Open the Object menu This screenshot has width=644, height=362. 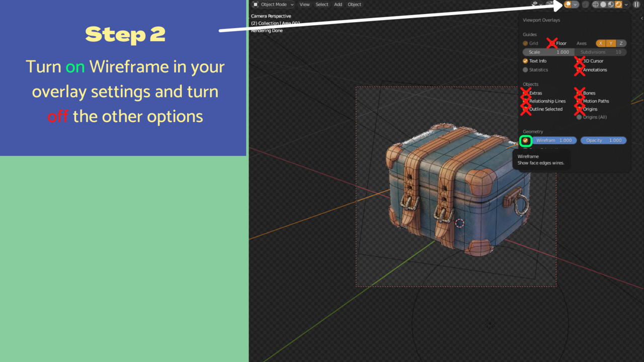pos(355,5)
